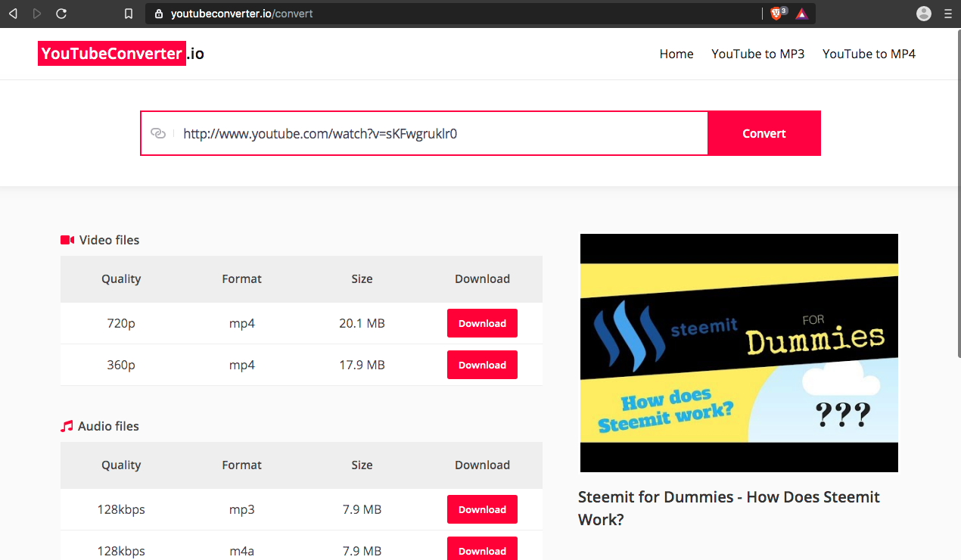This screenshot has width=961, height=560.
Task: Reload the page with the refresh icon
Action: (61, 14)
